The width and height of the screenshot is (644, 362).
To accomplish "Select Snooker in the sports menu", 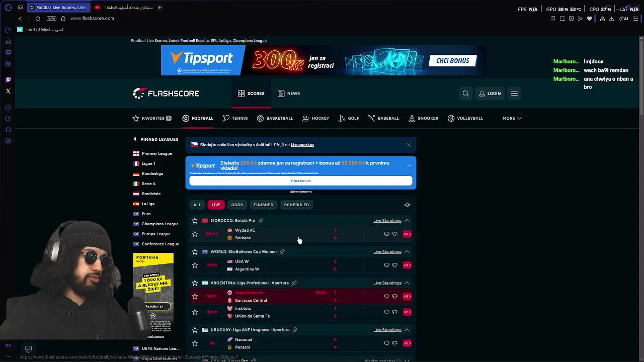I will coord(423,118).
